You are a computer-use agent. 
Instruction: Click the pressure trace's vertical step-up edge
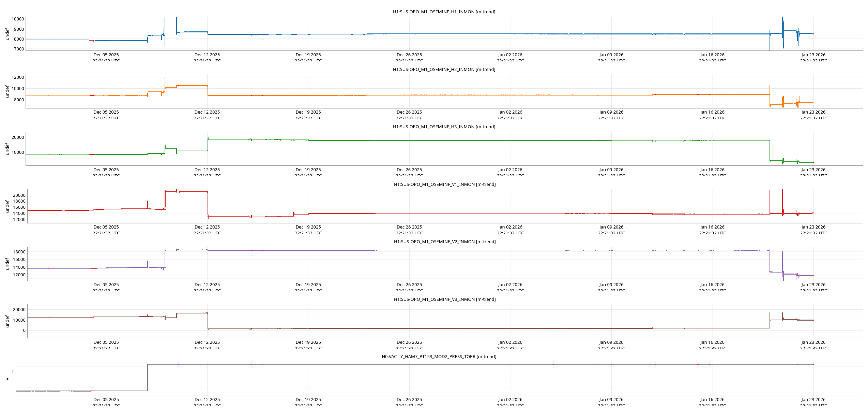pos(148,378)
